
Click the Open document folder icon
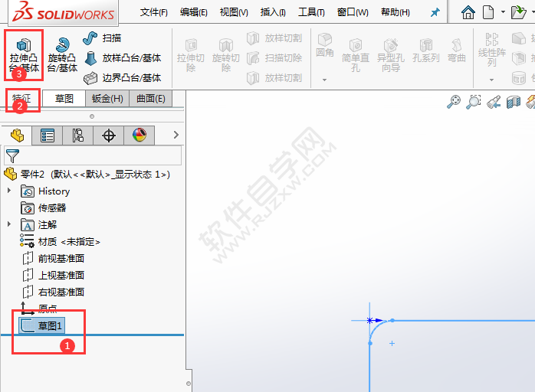(518, 12)
